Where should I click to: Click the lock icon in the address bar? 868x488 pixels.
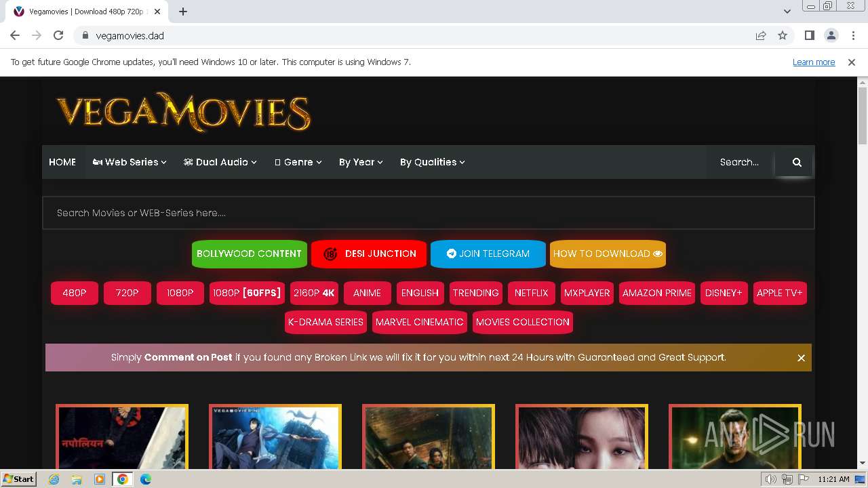(x=85, y=36)
